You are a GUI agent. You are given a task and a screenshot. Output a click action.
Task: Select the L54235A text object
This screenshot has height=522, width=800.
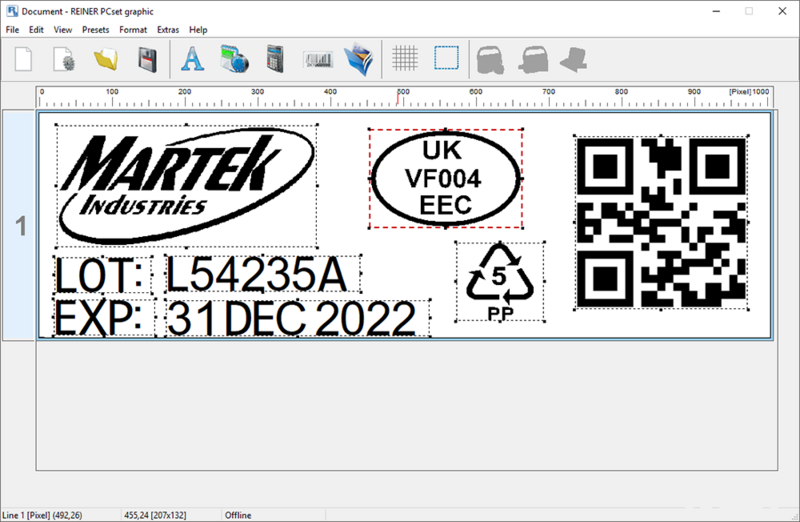263,274
